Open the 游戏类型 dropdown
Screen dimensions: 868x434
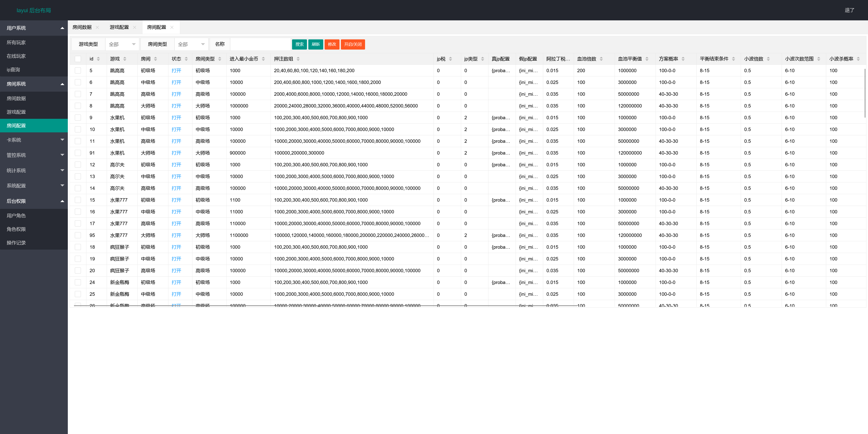pyautogui.click(x=122, y=44)
